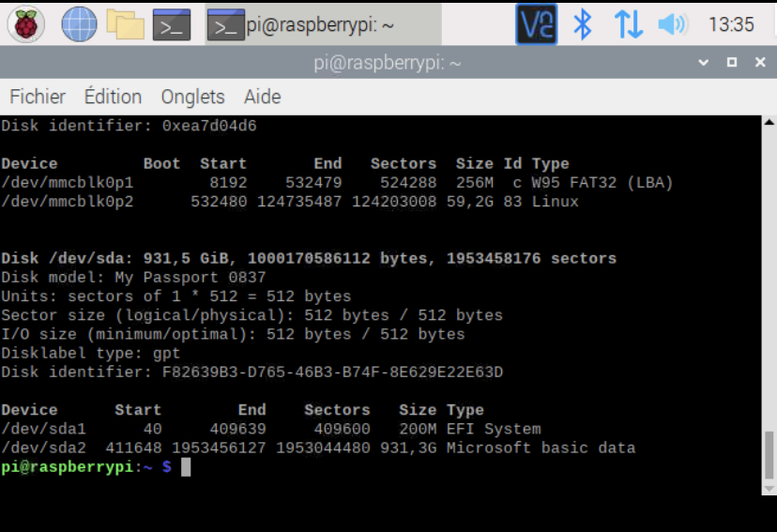Image resolution: width=777 pixels, height=532 pixels.
Task: Minimize the terminal window
Action: 704,63
